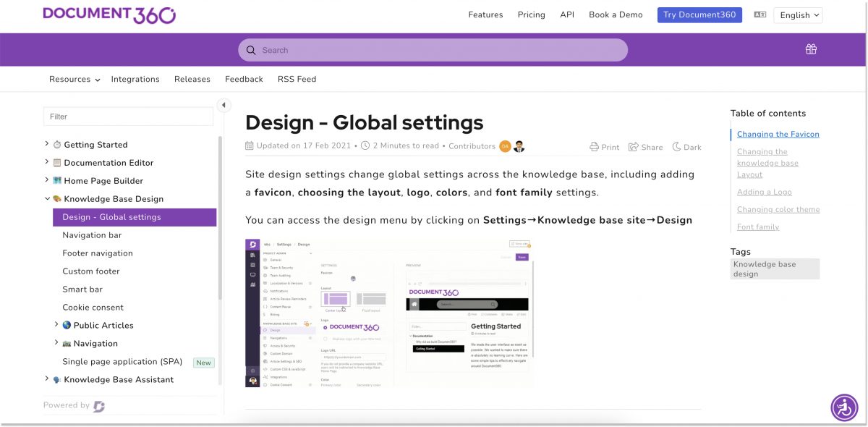This screenshot has height=427, width=868.
Task: Collapse the Knowledge Base Design section
Action: point(46,198)
